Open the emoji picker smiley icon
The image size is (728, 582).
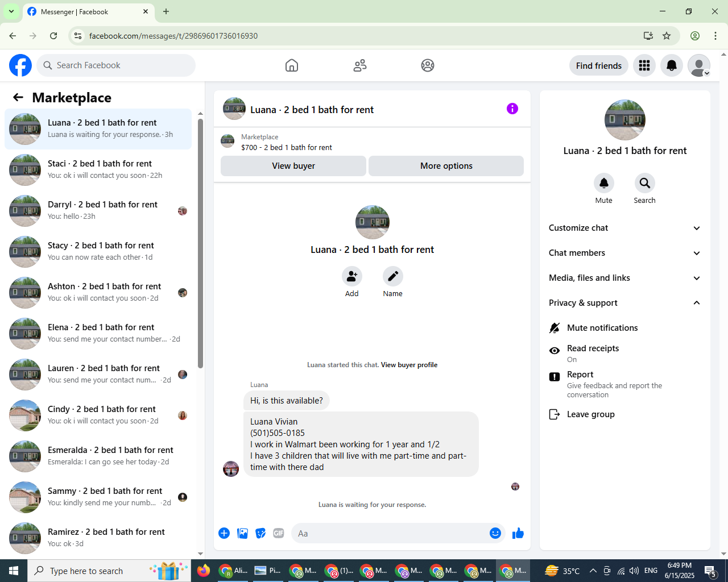point(495,533)
